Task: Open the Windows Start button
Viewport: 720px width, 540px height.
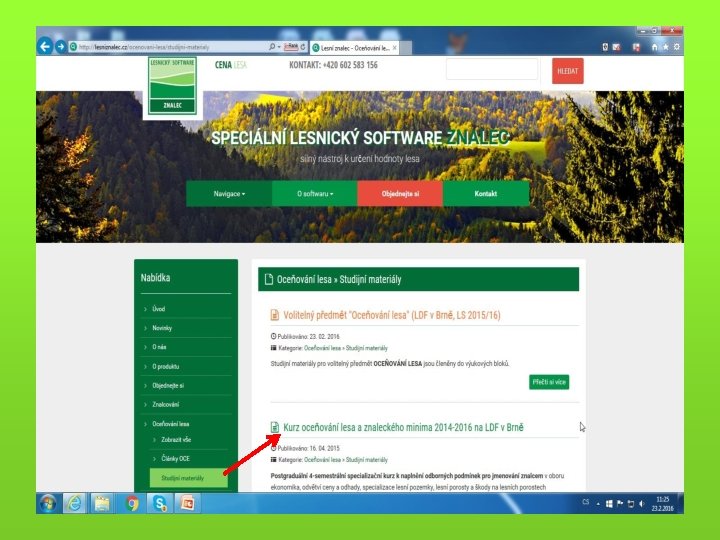Action: pos(48,503)
